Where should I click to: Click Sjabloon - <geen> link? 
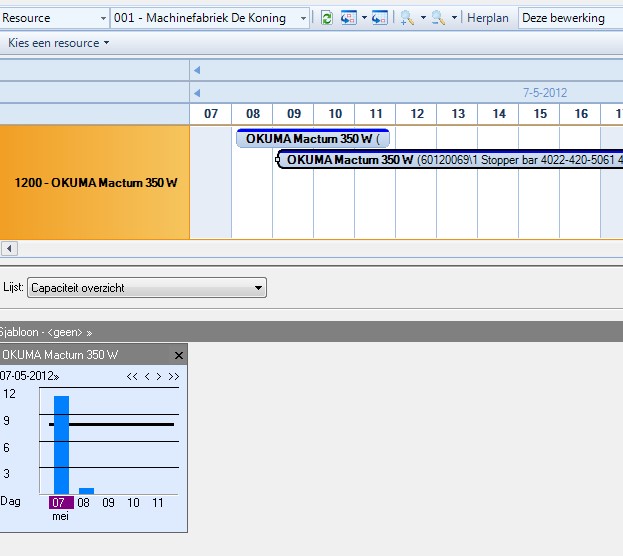tap(46, 332)
